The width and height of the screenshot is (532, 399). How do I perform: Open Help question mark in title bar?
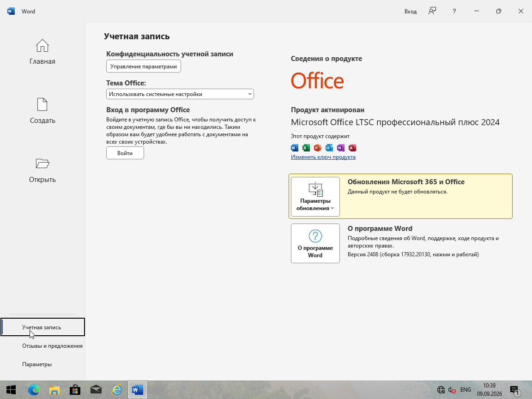point(454,11)
